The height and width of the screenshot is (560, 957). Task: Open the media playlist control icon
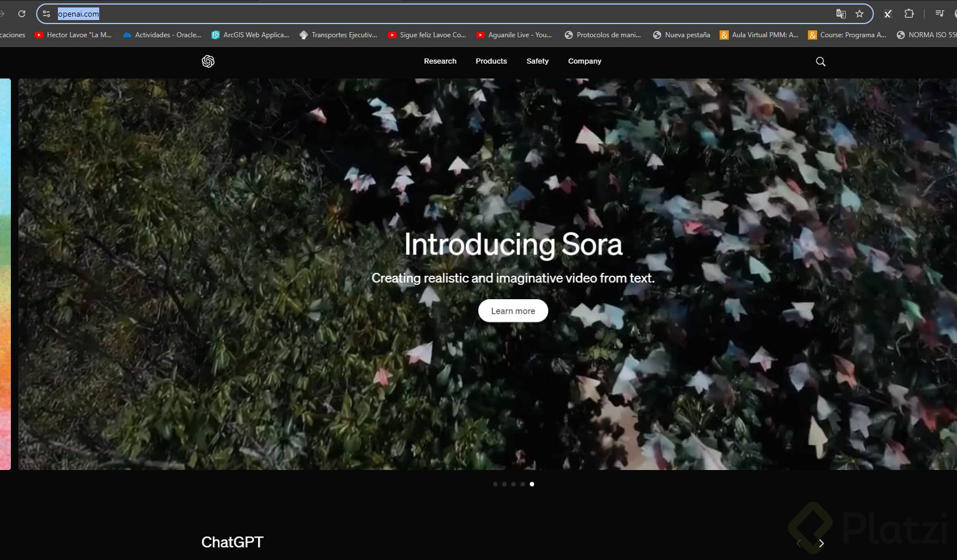[940, 14]
